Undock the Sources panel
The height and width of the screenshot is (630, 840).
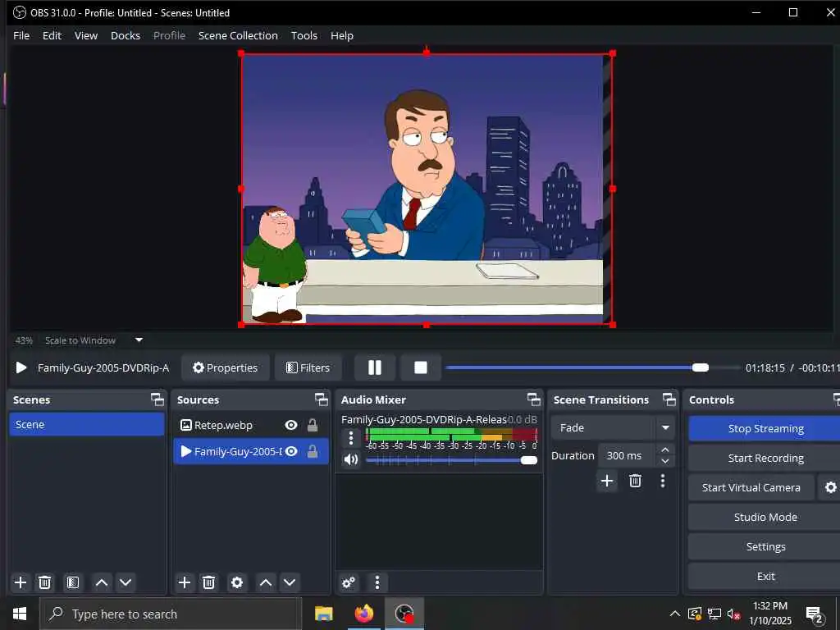(321, 399)
